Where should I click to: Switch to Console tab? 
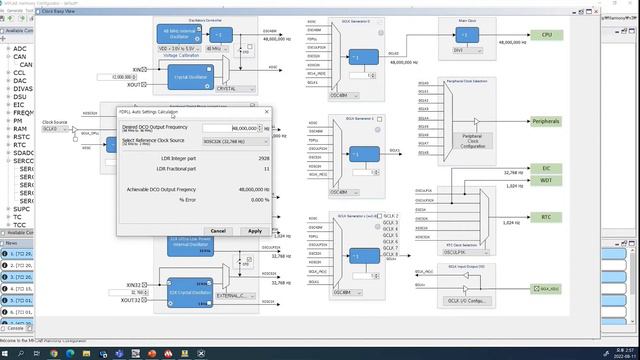tap(16, 328)
